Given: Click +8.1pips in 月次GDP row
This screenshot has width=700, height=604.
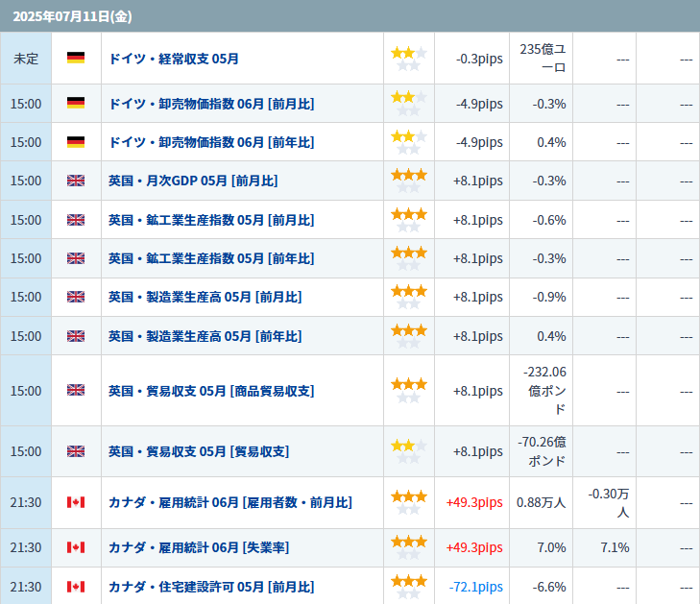Looking at the screenshot, I should pos(477,181).
